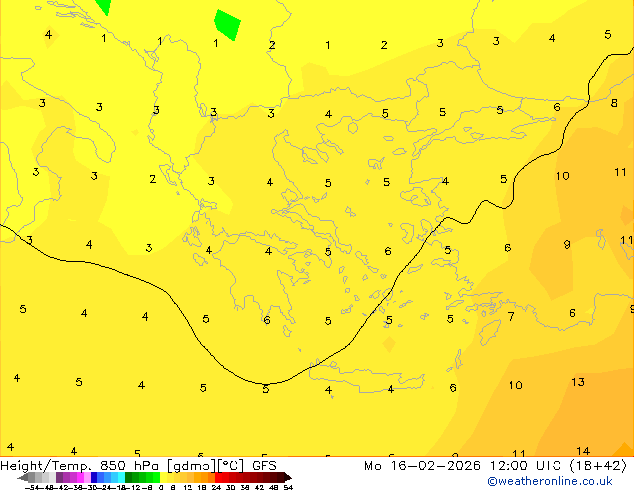The height and width of the screenshot is (490, 634).
Task: Select the magenta swatch in the legend
Action: (x=80, y=477)
